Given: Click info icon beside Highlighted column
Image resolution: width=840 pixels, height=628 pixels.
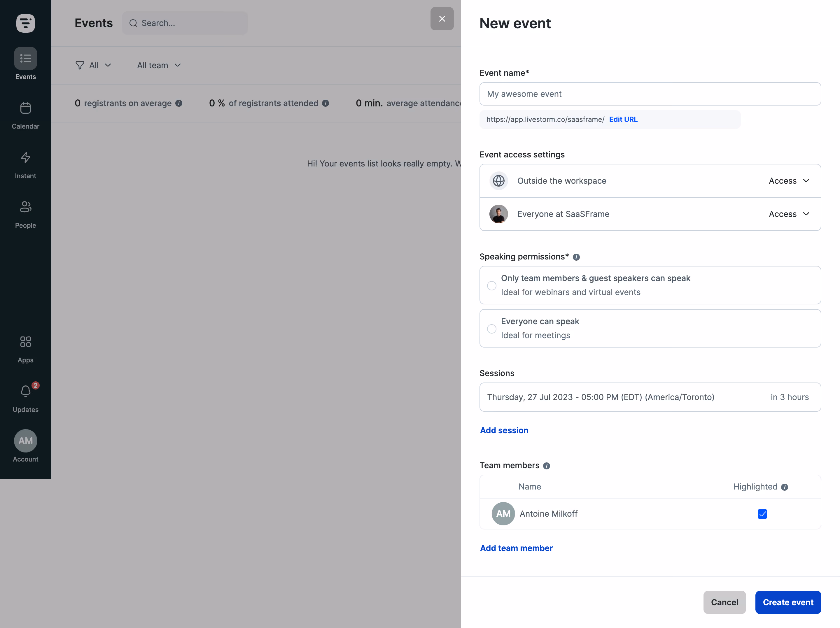Looking at the screenshot, I should [x=785, y=487].
